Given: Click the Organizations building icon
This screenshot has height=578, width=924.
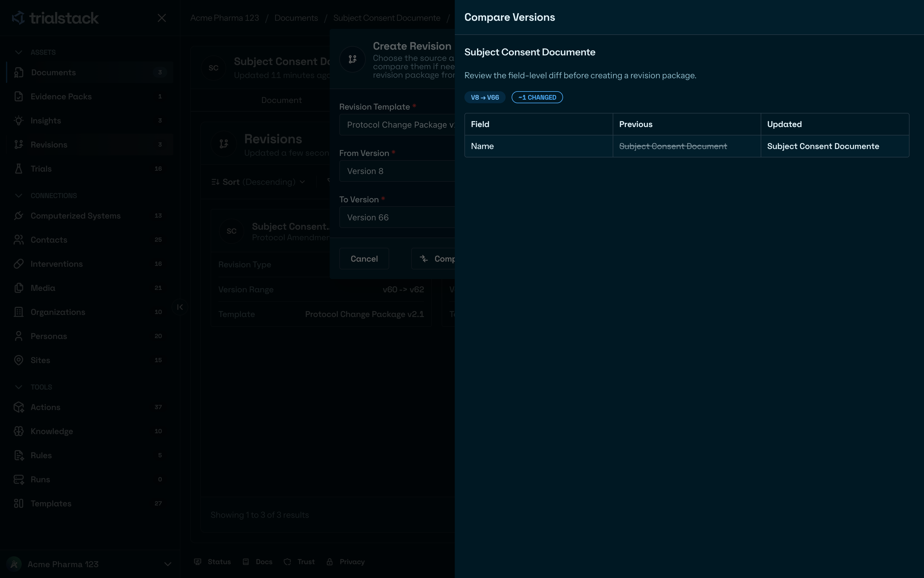Looking at the screenshot, I should (x=19, y=312).
